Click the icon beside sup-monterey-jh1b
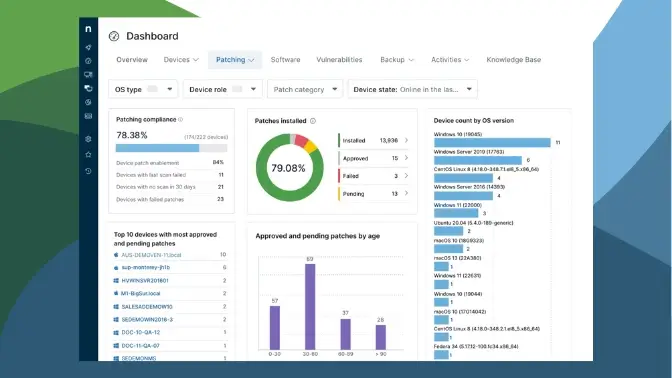Viewport: 672px width, 378px height. click(x=116, y=268)
